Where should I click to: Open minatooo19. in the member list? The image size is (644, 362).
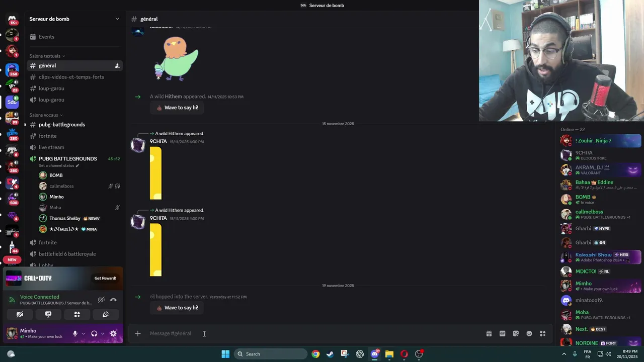pyautogui.click(x=601, y=301)
